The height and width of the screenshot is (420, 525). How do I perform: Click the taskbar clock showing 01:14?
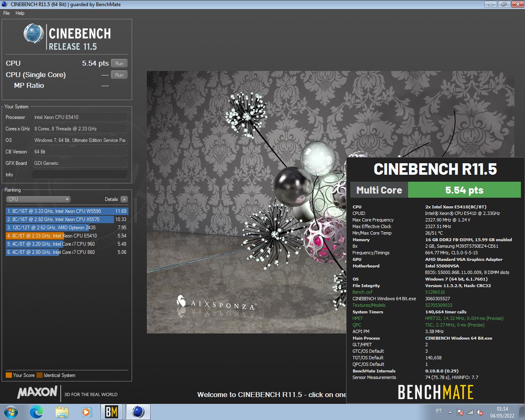(502, 412)
